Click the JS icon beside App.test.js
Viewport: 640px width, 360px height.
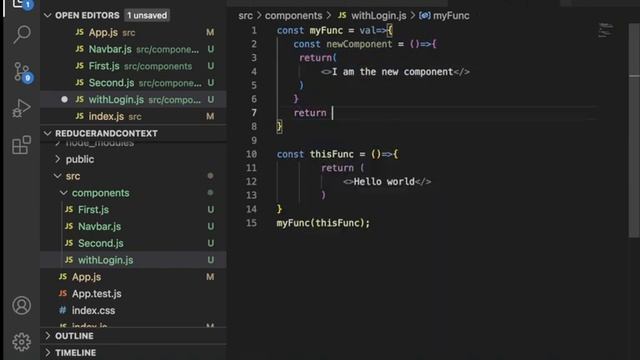tap(63, 293)
